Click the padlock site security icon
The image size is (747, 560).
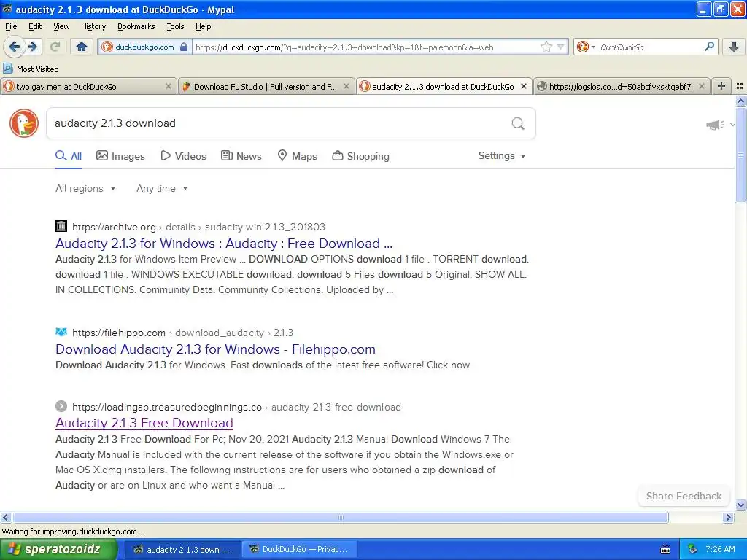[x=184, y=47]
